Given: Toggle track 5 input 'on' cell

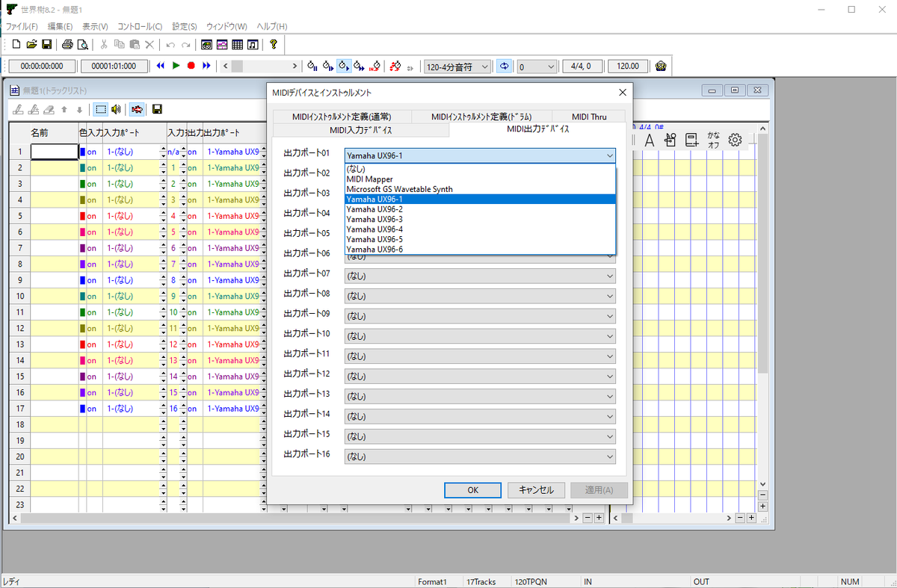Looking at the screenshot, I should 94,215.
